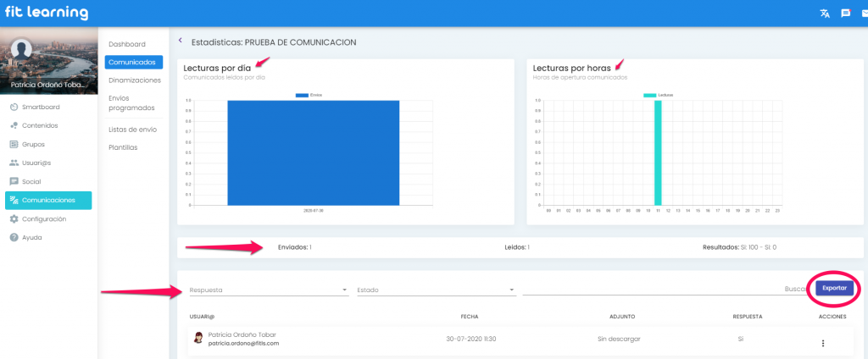Toggle the Lecturas legend in hourly chart
This screenshot has width=868, height=359.
(658, 95)
